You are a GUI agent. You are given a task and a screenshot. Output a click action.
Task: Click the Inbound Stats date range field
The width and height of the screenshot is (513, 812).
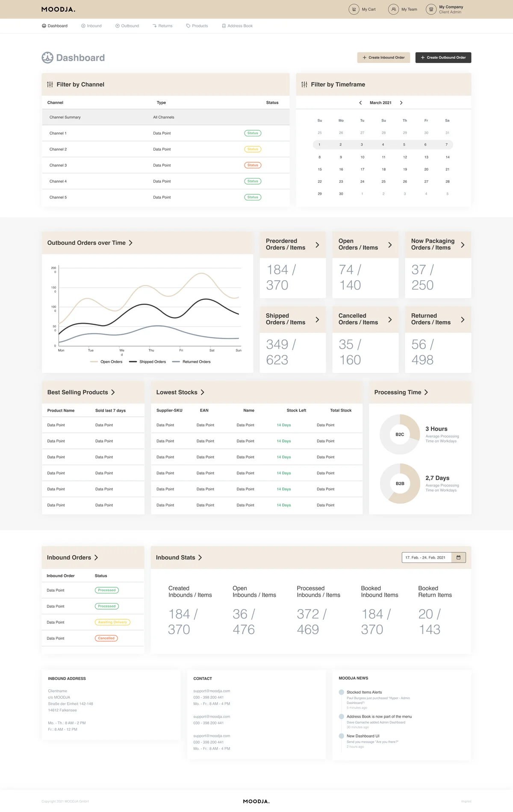click(x=426, y=557)
